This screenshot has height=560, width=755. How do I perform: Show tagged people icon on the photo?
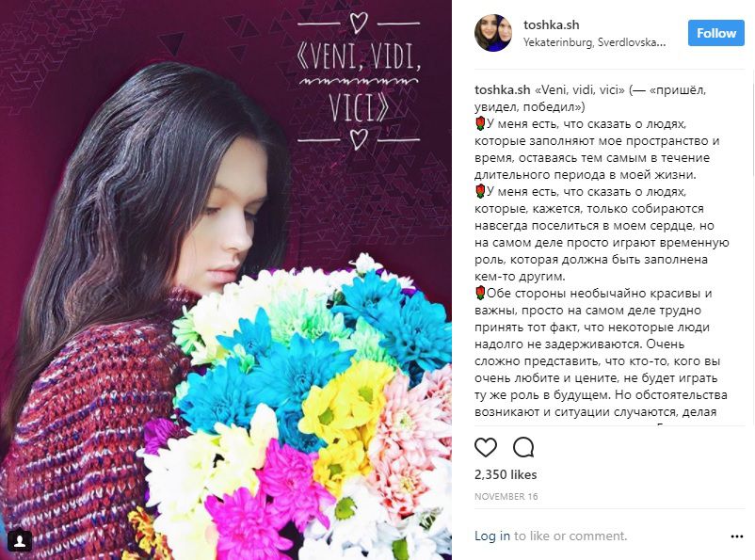[x=20, y=541]
